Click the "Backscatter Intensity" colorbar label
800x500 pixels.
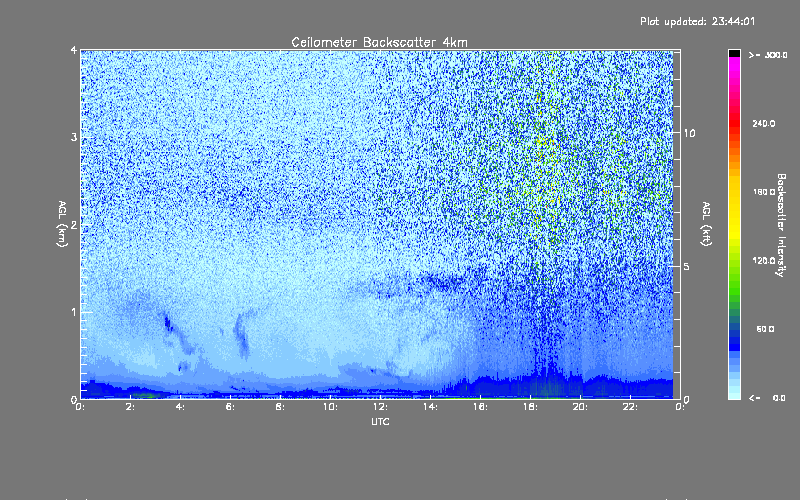coord(781,225)
